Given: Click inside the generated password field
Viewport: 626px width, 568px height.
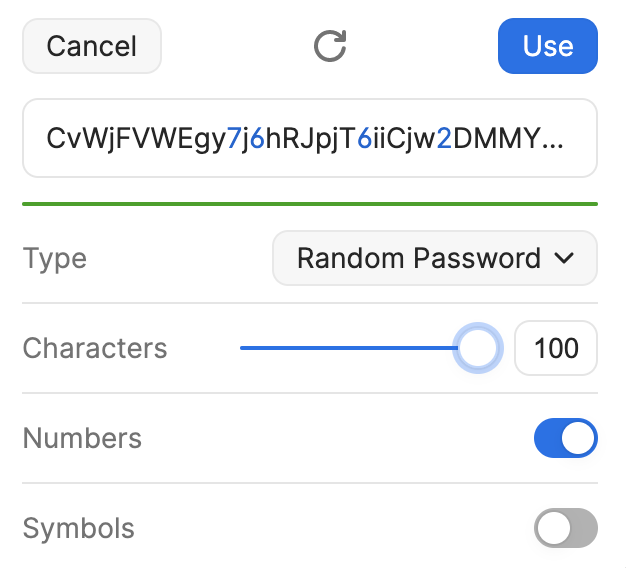Looking at the screenshot, I should click(310, 138).
